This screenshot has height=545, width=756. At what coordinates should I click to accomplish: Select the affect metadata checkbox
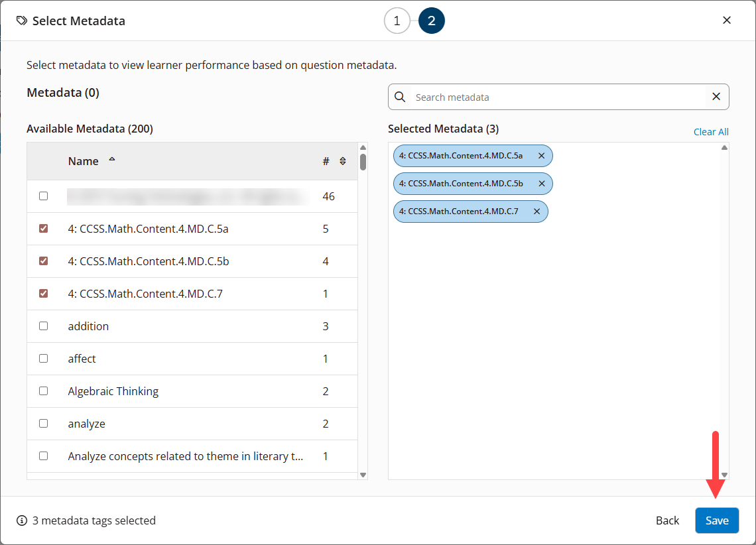pos(43,358)
